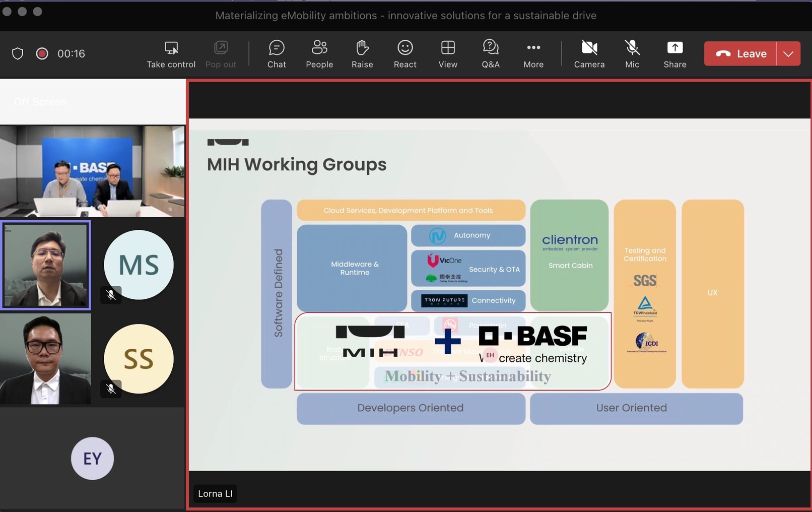Select the SS participant avatar
The image size is (812, 512).
(x=139, y=359)
